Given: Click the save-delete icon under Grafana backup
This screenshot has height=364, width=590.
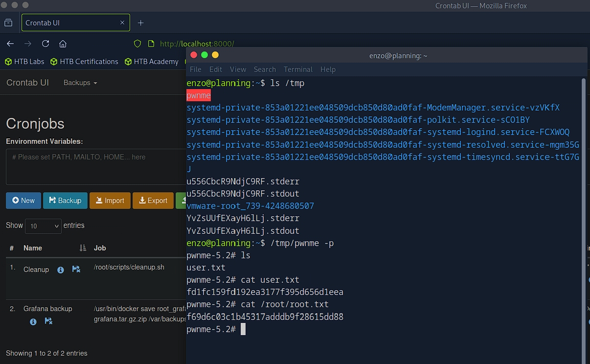Looking at the screenshot, I should tap(48, 321).
